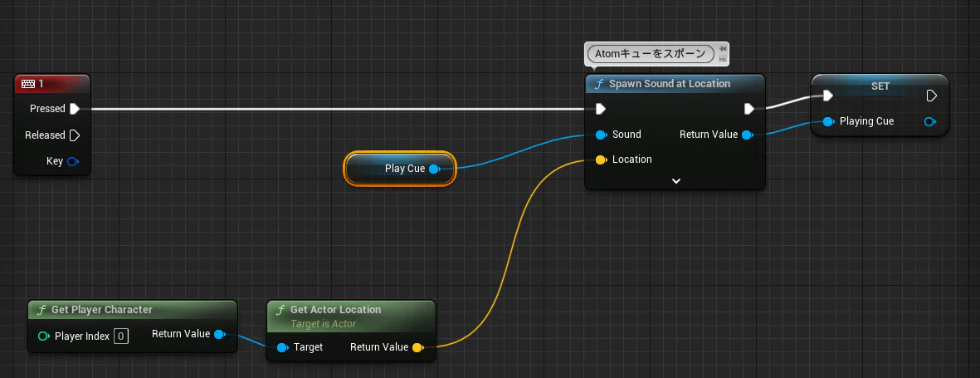The height and width of the screenshot is (378, 980).
Task: Select the Get Actor Location node title
Action: point(335,310)
